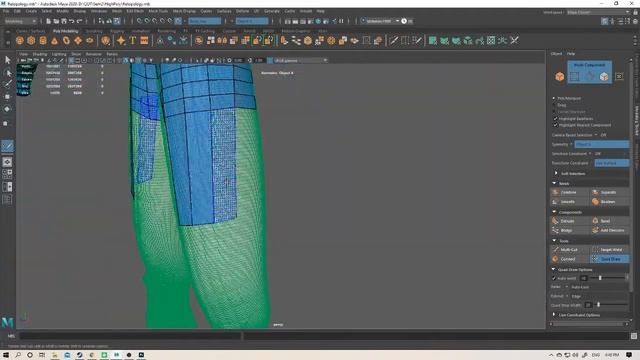
Task: Open the Mesh Tools menu
Action: click(x=158, y=11)
